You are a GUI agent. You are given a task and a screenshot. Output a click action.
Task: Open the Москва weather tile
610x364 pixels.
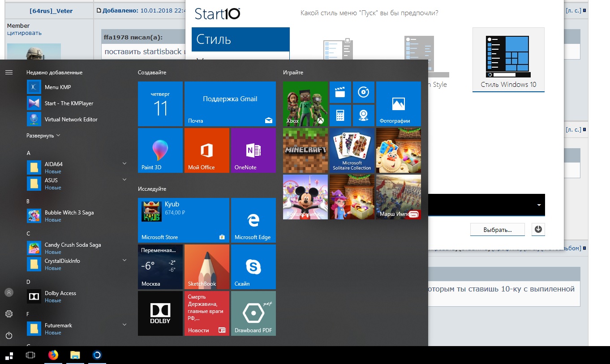(x=160, y=267)
